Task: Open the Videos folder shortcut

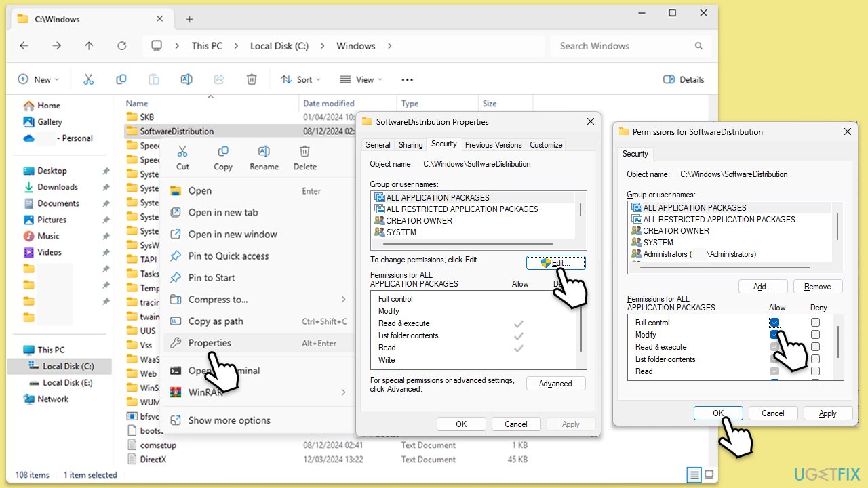Action: tap(43, 252)
